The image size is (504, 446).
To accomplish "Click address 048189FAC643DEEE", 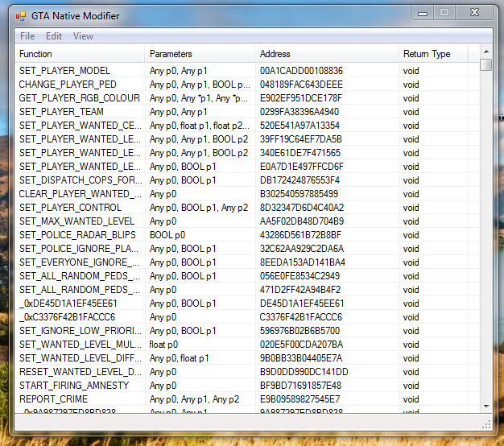I will point(301,85).
